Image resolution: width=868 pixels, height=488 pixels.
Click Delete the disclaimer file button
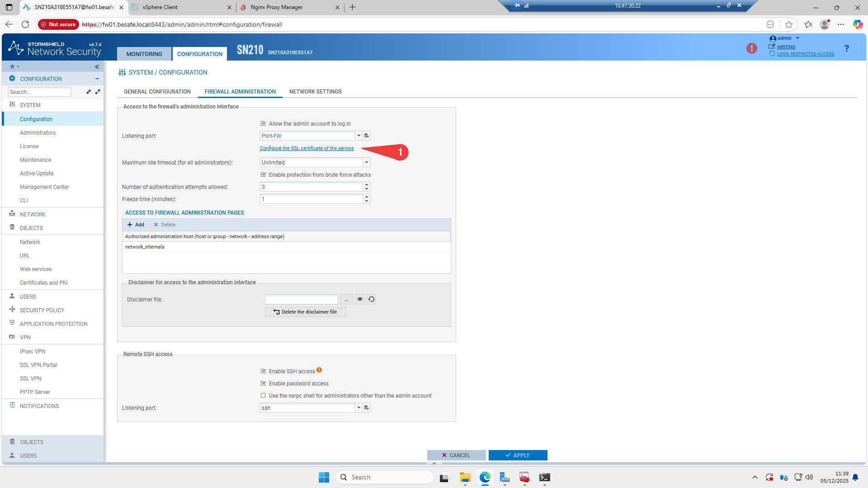click(x=306, y=312)
